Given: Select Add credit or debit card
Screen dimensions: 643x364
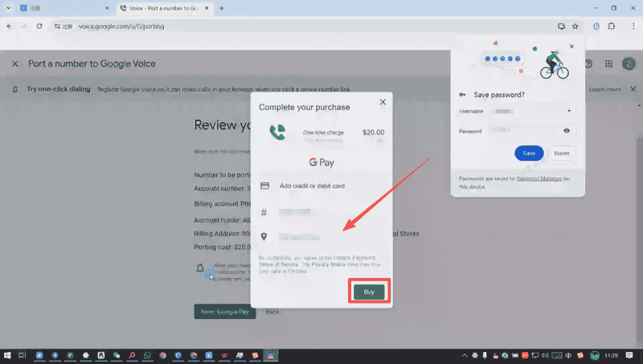Looking at the screenshot, I should (x=312, y=186).
